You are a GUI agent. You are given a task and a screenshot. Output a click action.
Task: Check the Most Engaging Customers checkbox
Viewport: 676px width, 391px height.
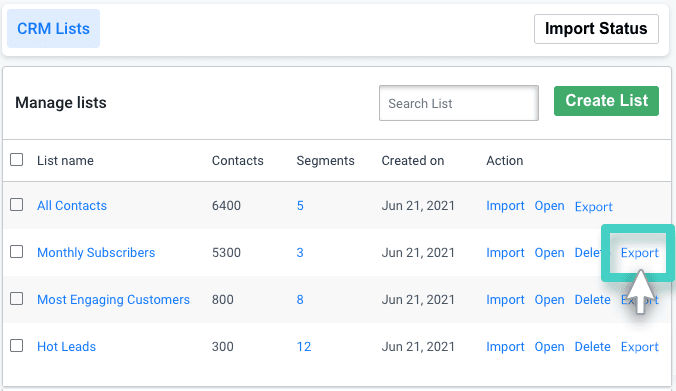coord(16,298)
